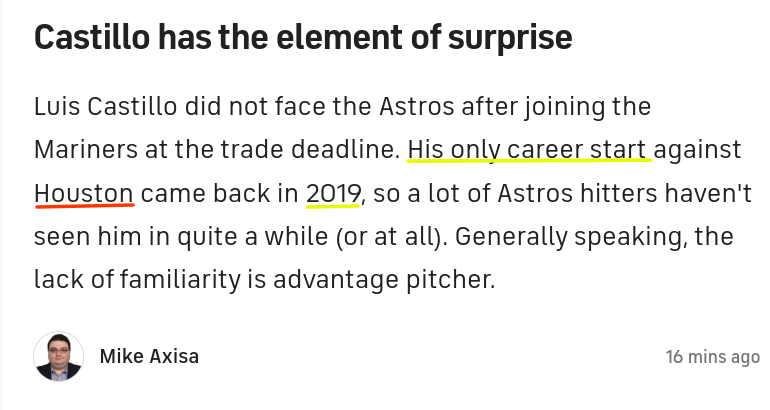
Task: Click the words 'lack of familiarity'
Action: point(138,280)
